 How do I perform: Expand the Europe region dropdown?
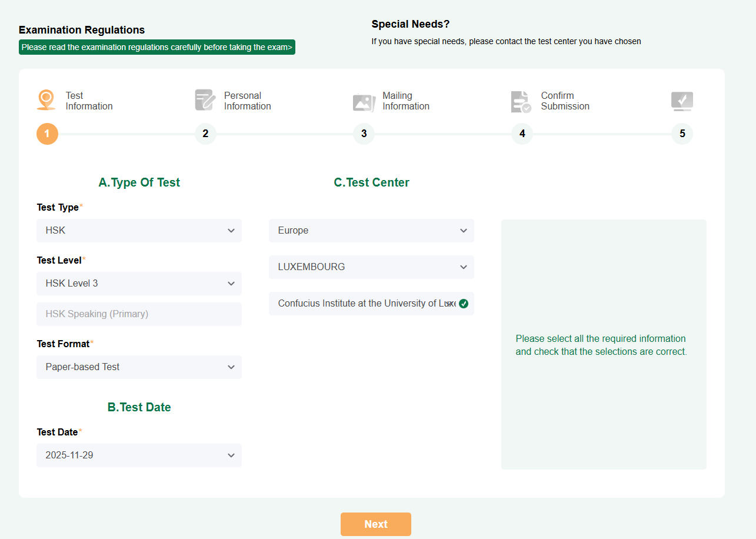pyautogui.click(x=371, y=231)
